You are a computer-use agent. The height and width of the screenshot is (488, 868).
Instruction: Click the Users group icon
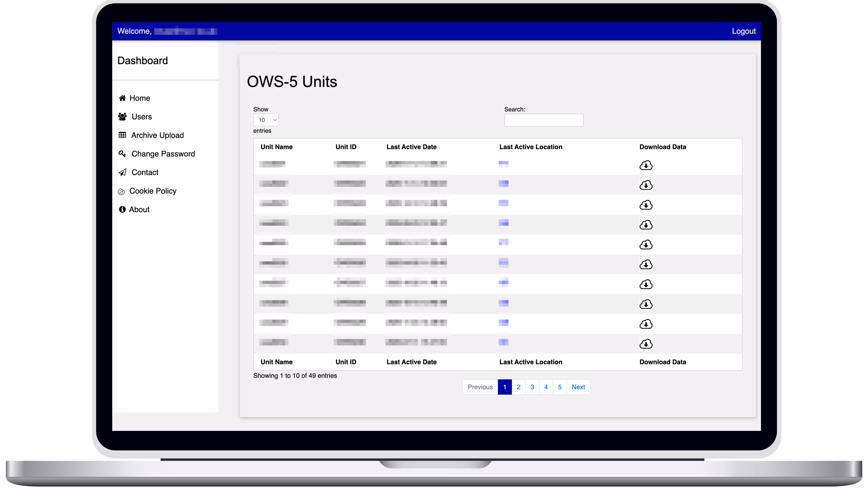coord(122,117)
